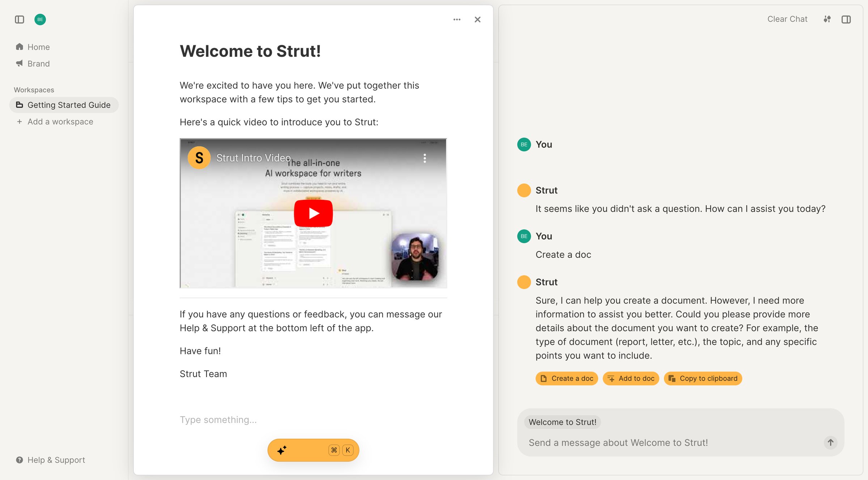
Task: Click the Welcome to Strut! heading
Action: point(250,51)
